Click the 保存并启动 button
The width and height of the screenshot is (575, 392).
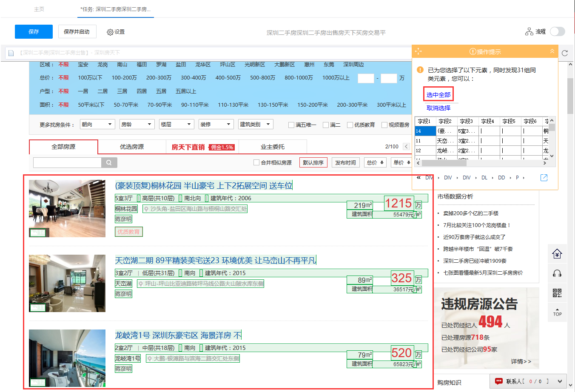pyautogui.click(x=77, y=31)
